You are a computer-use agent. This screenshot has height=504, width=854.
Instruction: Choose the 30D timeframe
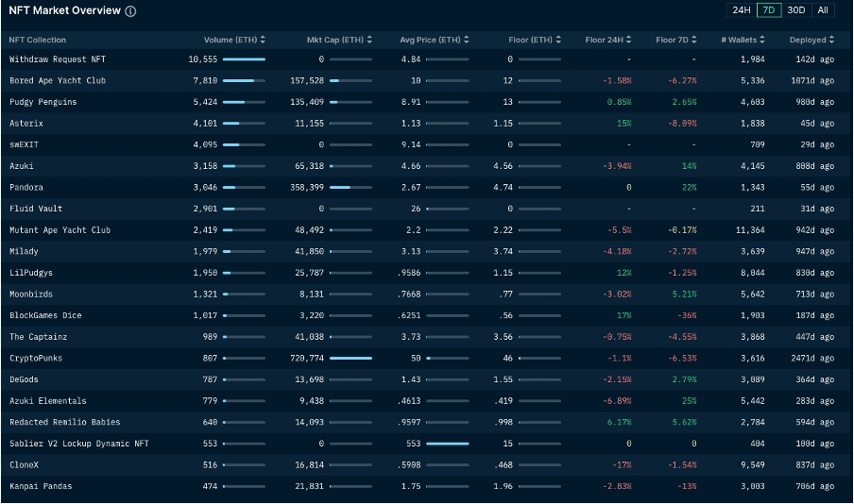pos(796,10)
